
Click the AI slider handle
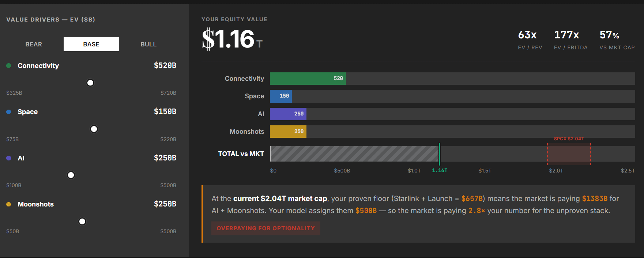(x=71, y=175)
